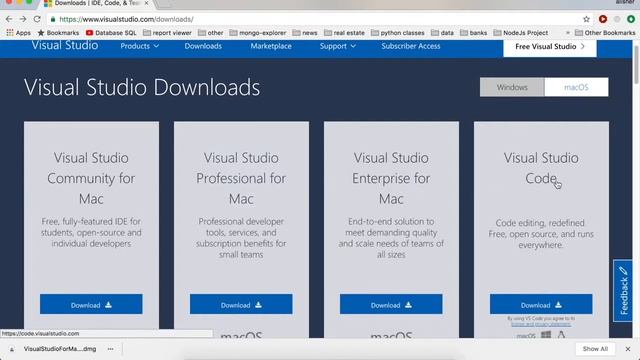Open the Feedback side tab
Image resolution: width=640 pixels, height=360 pixels.
[x=623, y=291]
